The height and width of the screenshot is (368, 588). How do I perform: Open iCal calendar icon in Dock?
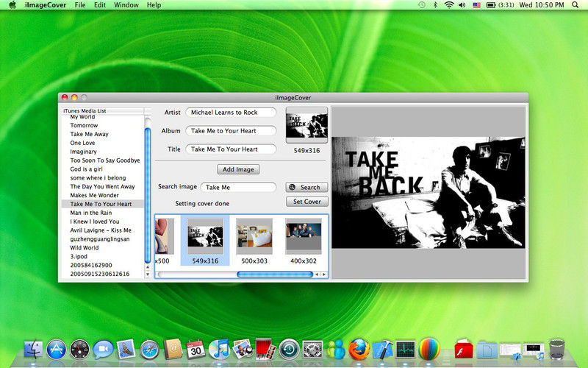(x=196, y=349)
